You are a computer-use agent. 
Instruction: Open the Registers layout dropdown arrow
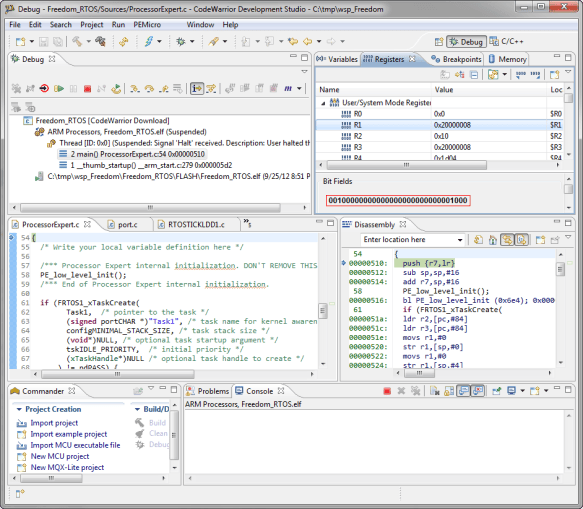[x=505, y=75]
